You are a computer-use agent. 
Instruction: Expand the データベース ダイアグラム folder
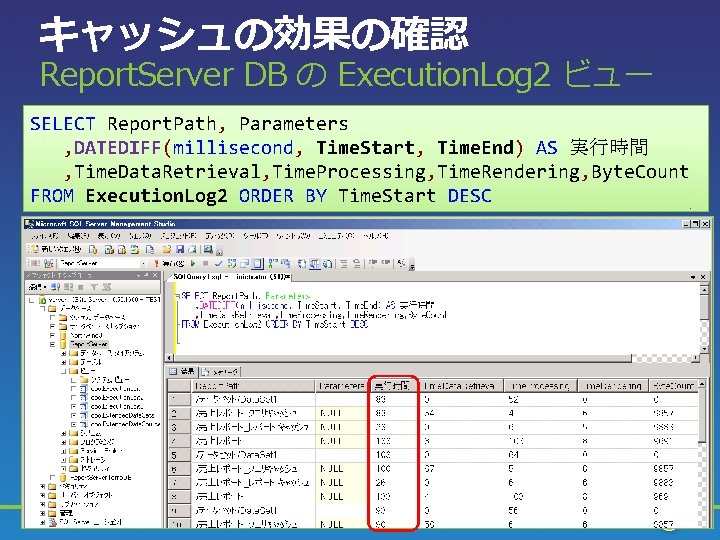[x=63, y=354]
